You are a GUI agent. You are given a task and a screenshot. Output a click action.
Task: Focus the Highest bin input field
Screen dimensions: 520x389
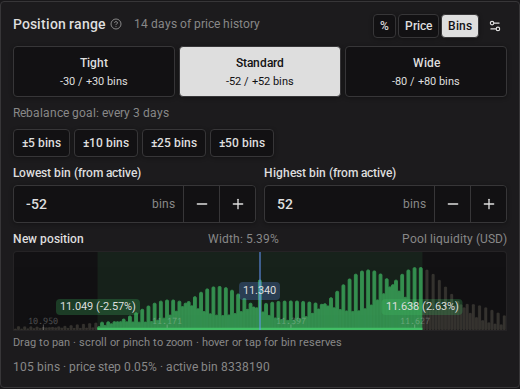(x=349, y=204)
